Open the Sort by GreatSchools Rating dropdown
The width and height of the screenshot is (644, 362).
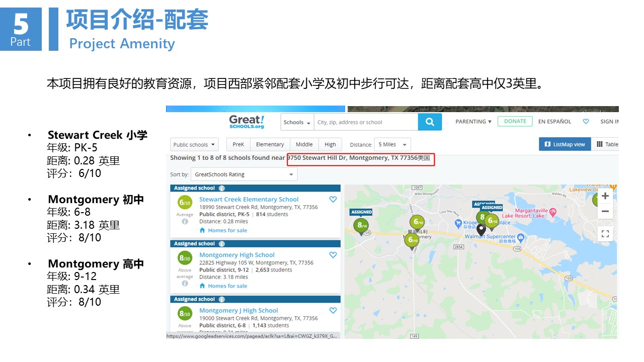[244, 174]
